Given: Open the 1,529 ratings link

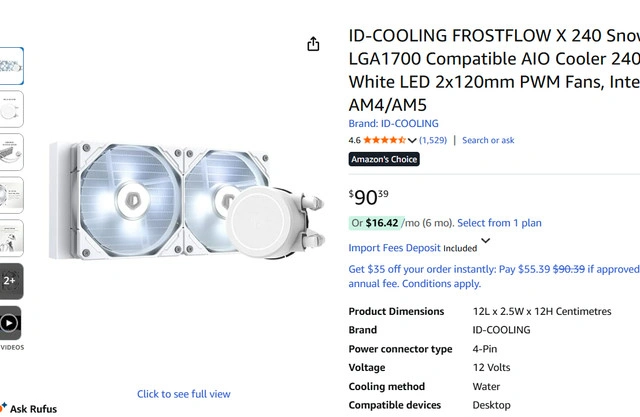Looking at the screenshot, I should [433, 141].
